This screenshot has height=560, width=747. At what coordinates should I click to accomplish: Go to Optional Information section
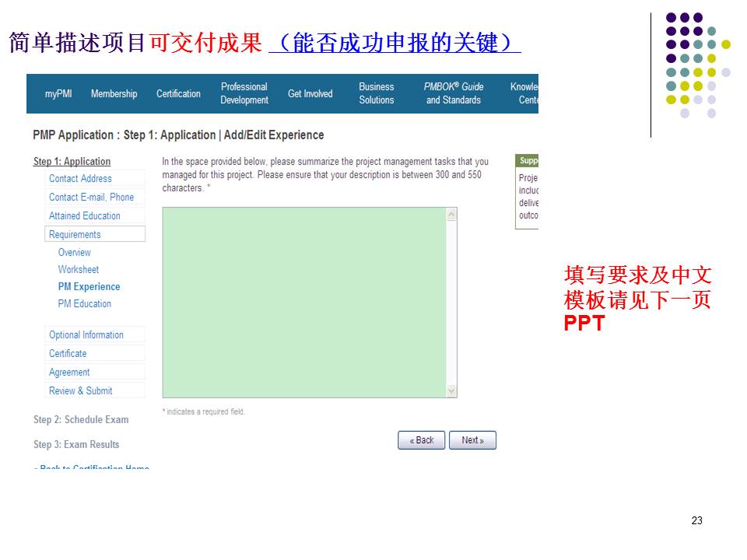(95, 334)
